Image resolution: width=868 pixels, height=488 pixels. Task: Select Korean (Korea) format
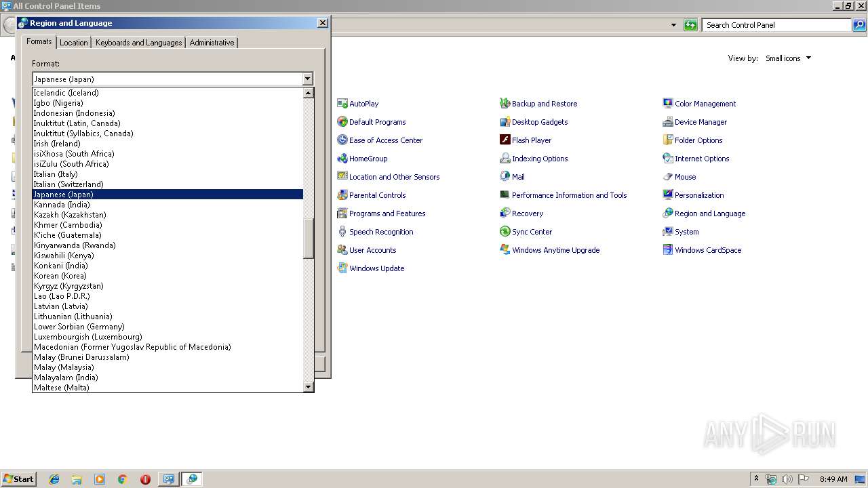(168, 276)
